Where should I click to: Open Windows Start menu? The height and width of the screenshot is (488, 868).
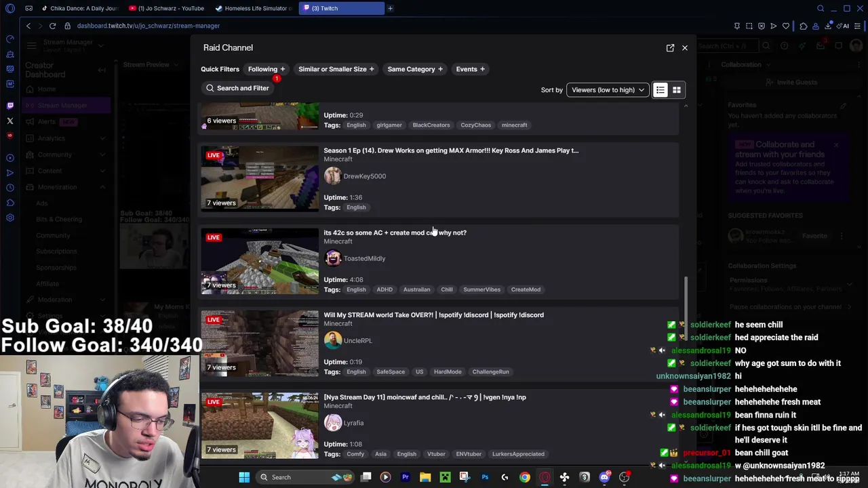pyautogui.click(x=244, y=477)
